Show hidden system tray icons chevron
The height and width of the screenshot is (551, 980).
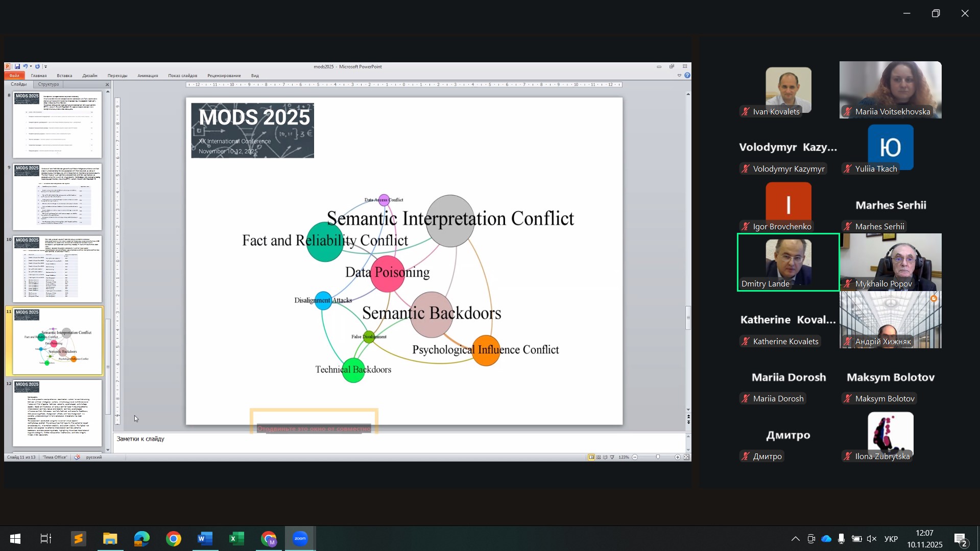(795, 539)
